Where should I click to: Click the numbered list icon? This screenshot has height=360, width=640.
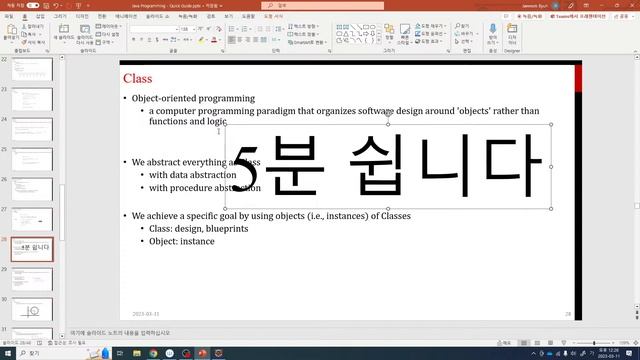tap(244, 29)
